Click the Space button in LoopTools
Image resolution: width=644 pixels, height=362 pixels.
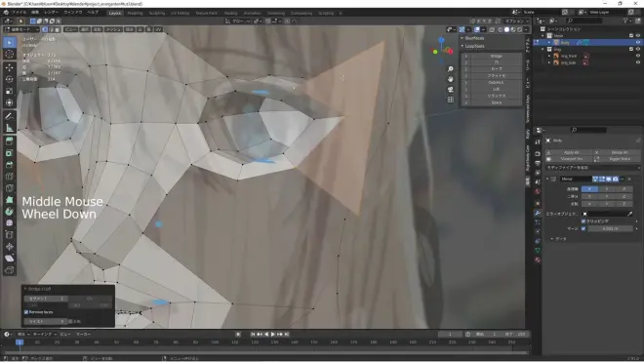[496, 102]
